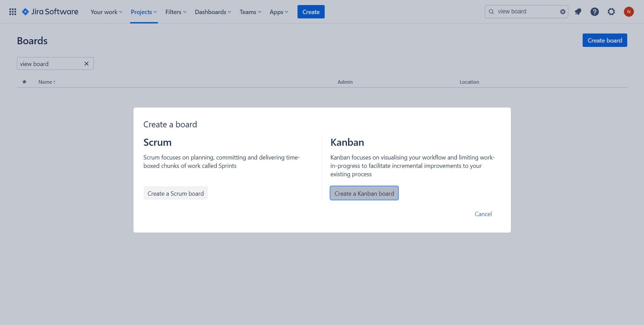Viewport: 644px width, 325px height.
Task: Open Jira settings gear
Action: point(611,11)
